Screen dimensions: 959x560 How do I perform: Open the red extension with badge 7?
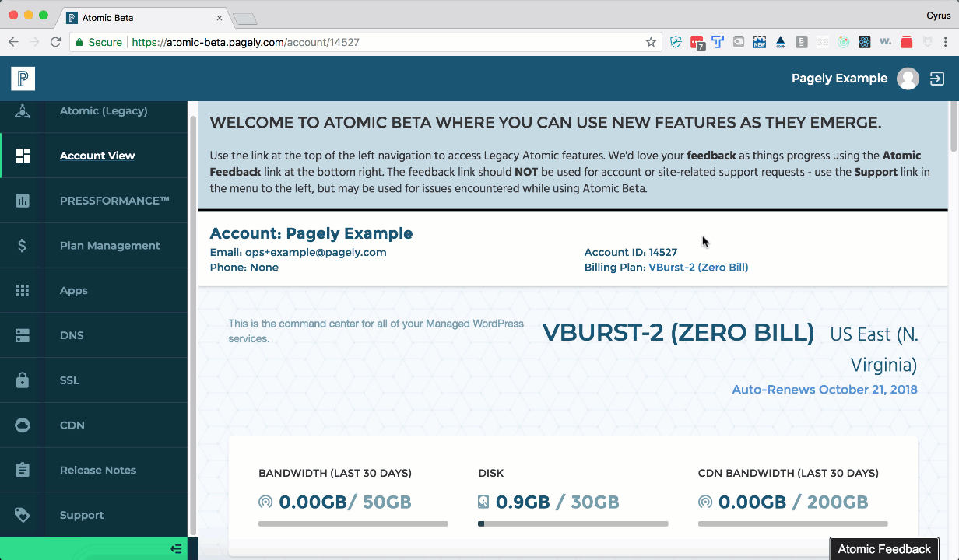697,43
